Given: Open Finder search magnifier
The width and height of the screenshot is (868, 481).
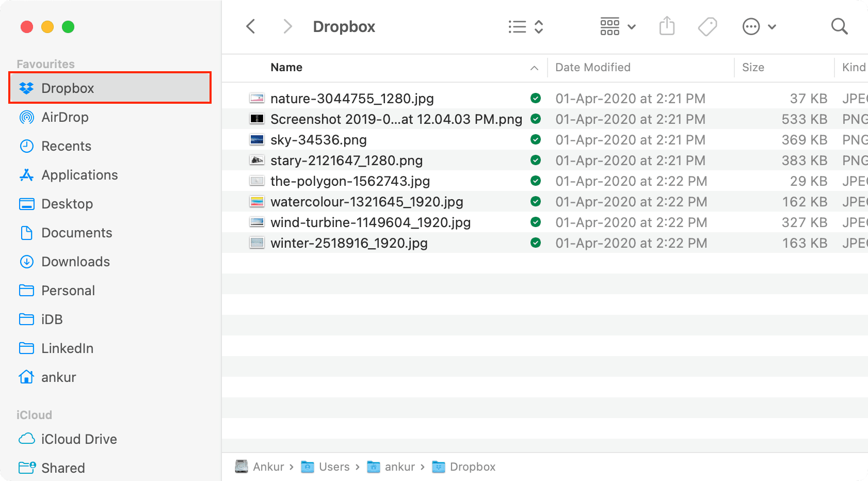Looking at the screenshot, I should click(840, 26).
